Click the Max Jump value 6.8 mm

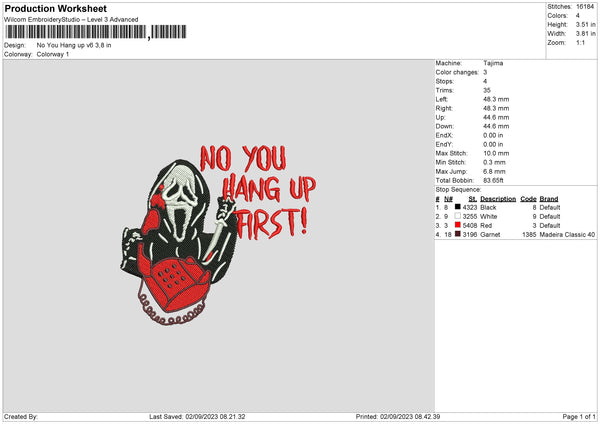coord(494,171)
